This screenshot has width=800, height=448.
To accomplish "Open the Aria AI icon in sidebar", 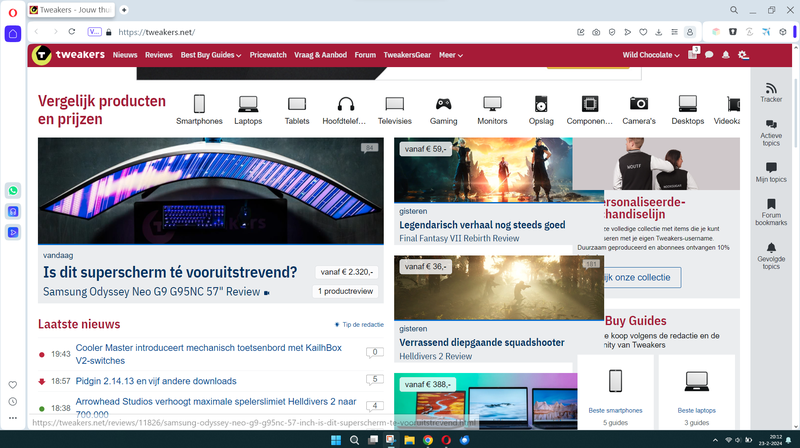I will tap(13, 211).
